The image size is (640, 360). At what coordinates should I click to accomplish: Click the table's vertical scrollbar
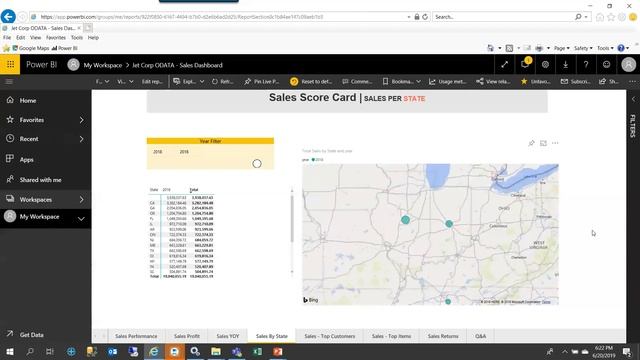click(292, 218)
